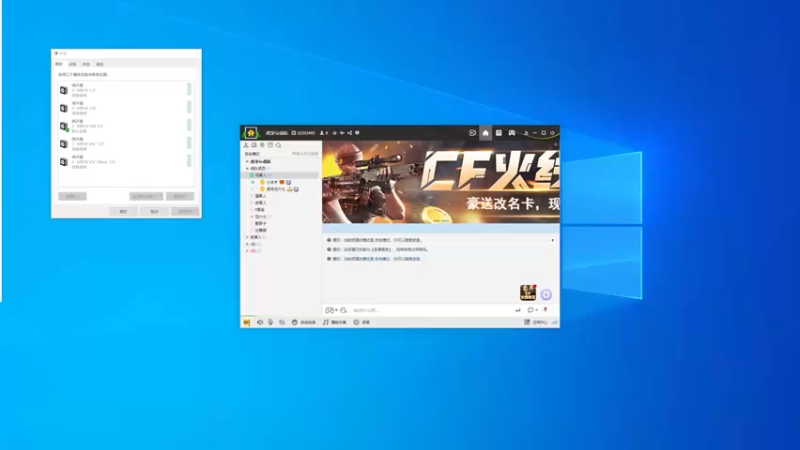Select the highlighted sub-channel row
800x450 pixels.
coord(280,175)
